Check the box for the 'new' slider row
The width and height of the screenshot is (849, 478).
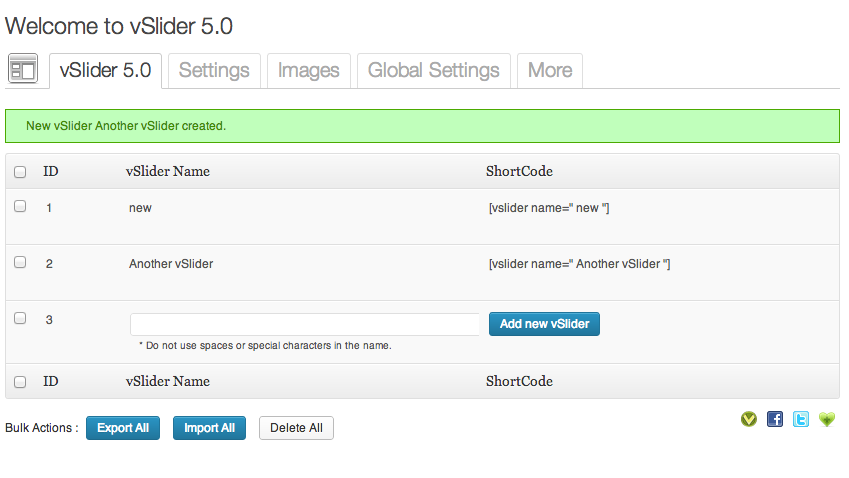(x=20, y=206)
